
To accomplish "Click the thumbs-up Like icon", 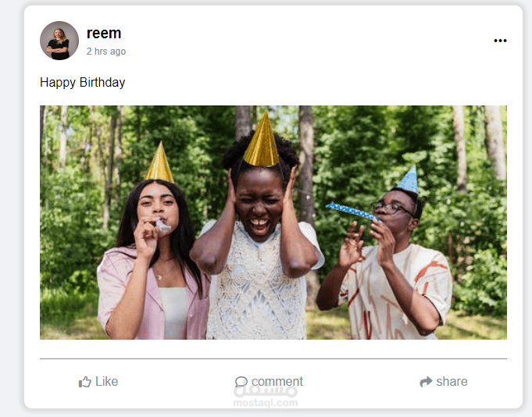I will 85,382.
